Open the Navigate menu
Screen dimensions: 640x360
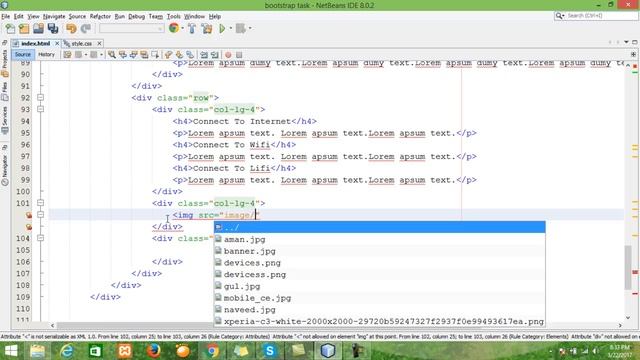tap(54, 16)
